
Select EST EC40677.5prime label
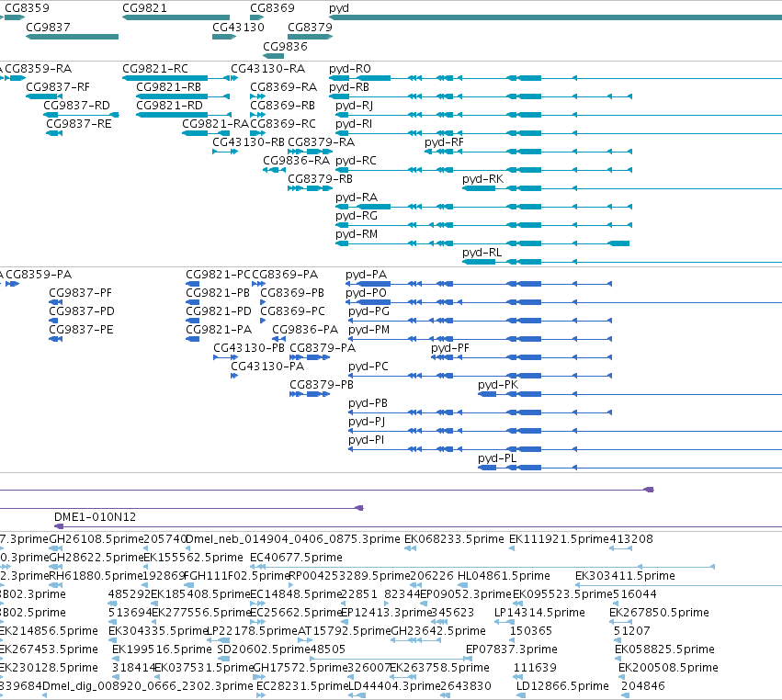(x=296, y=558)
